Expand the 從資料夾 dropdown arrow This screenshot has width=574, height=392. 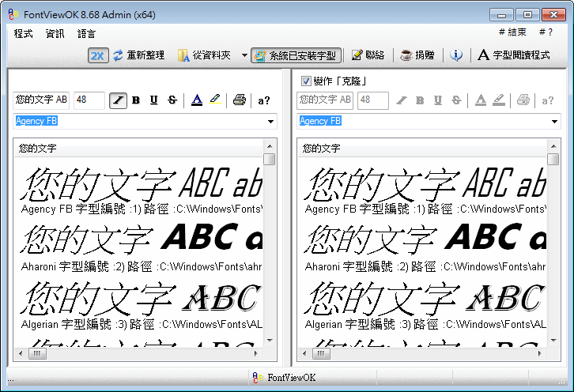[x=244, y=55]
